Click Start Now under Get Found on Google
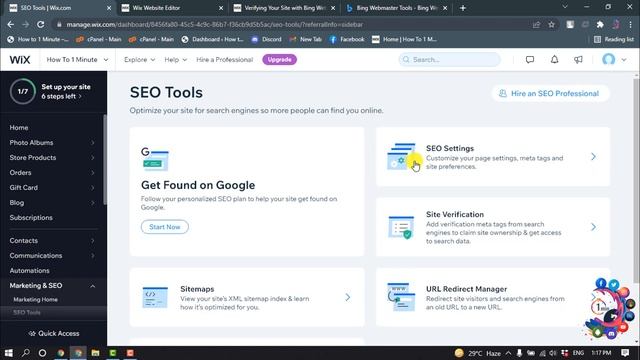The width and height of the screenshot is (640, 360). [164, 227]
